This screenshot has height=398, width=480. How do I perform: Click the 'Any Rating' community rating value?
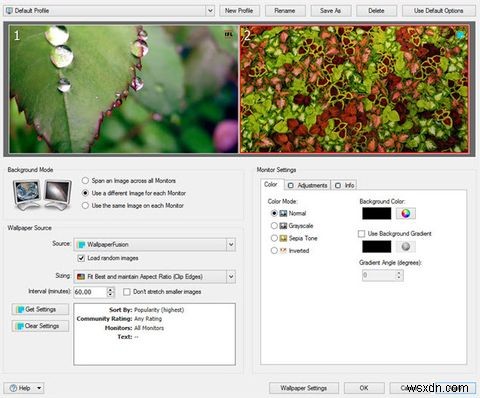(148, 319)
